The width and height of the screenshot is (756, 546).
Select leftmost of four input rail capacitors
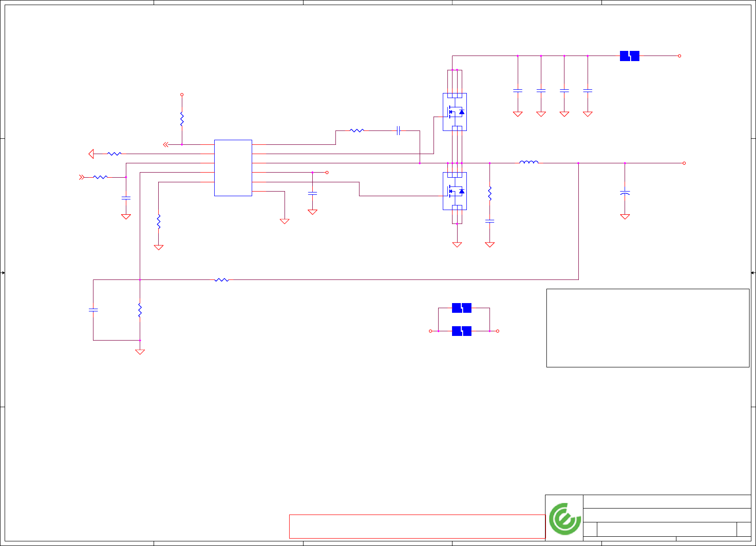(x=518, y=91)
